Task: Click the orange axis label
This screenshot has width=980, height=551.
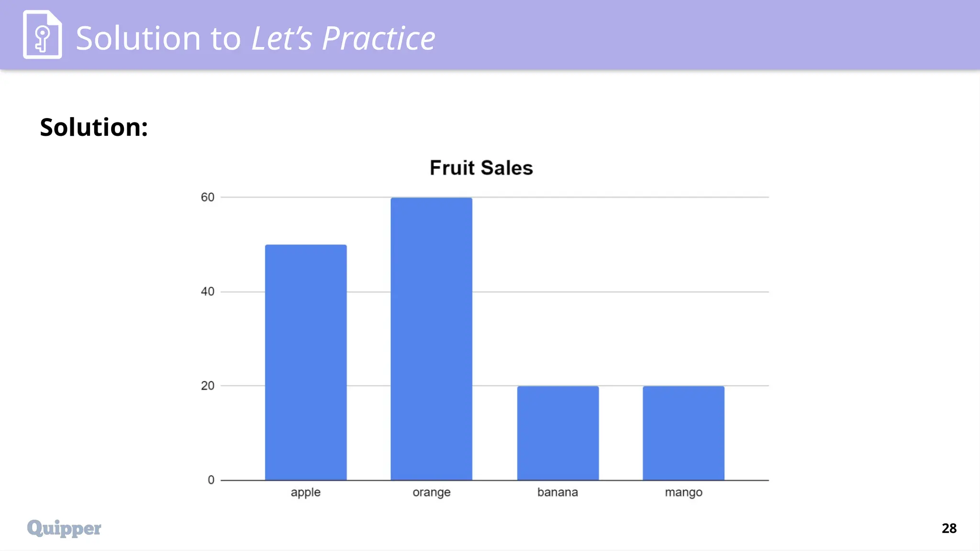Action: click(x=432, y=493)
